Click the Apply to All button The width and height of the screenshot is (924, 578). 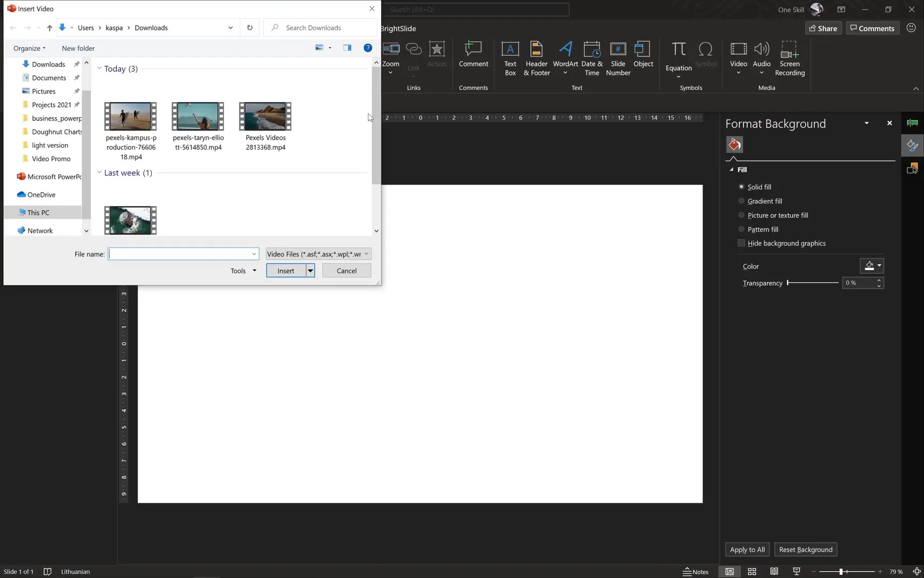(747, 549)
